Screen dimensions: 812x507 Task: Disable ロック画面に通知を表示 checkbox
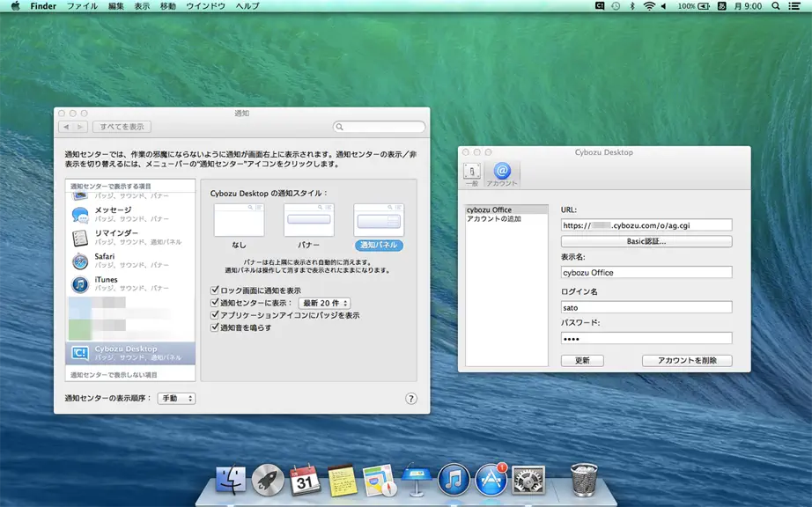coord(215,290)
